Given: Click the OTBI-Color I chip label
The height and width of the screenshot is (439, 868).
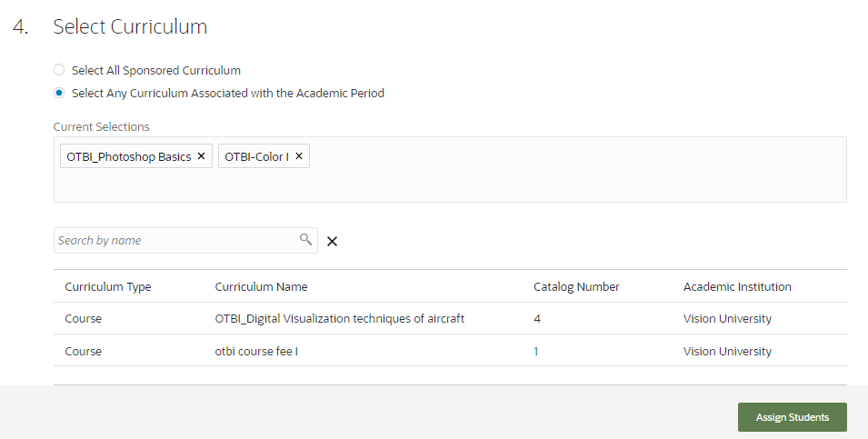Looking at the screenshot, I should [x=256, y=156].
